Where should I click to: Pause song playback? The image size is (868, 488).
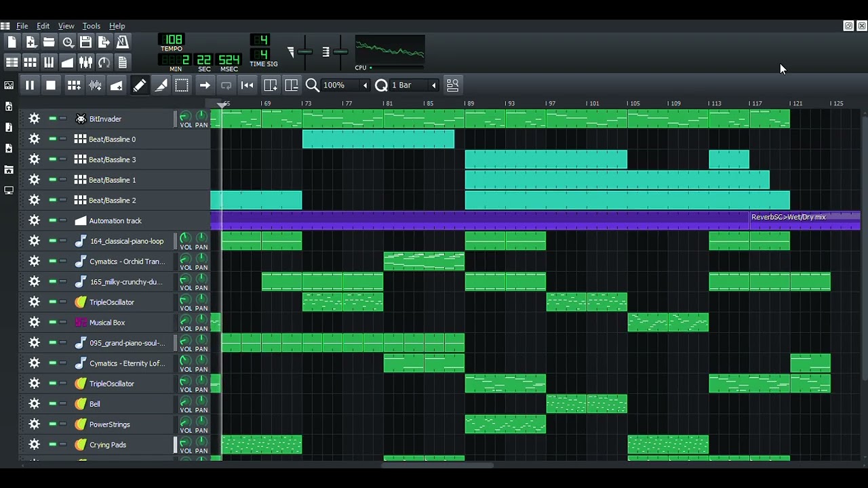29,85
